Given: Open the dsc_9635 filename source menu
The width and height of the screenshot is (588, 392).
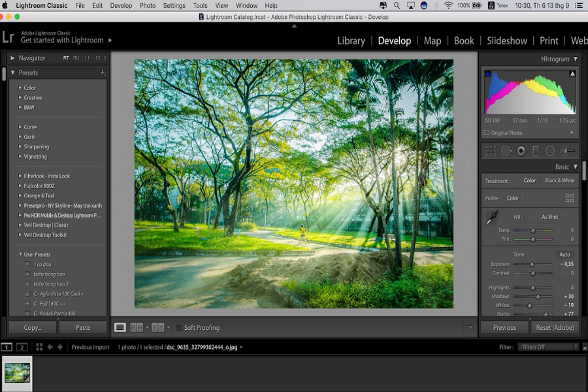Looking at the screenshot, I should [204, 347].
